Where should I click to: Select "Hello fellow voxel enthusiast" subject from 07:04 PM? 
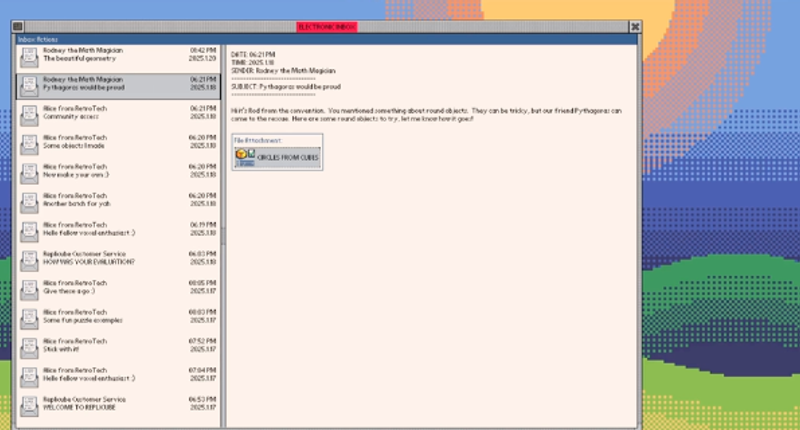click(x=89, y=378)
